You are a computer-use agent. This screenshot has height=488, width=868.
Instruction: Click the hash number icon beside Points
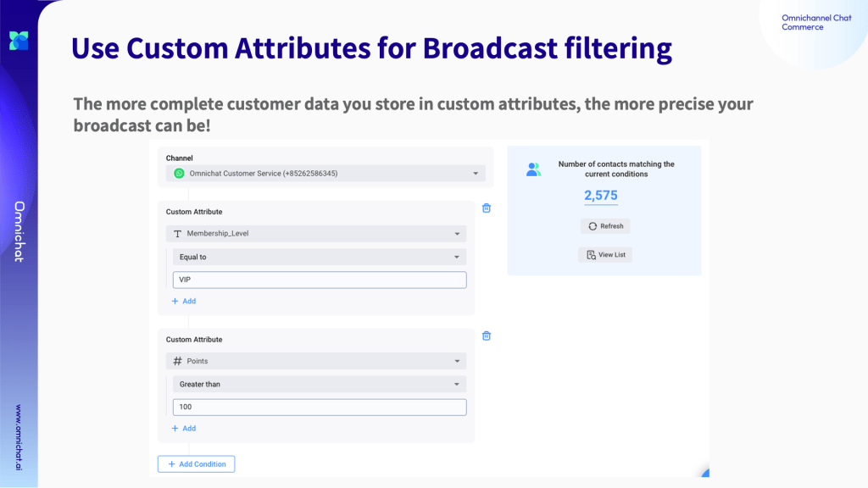click(x=178, y=361)
